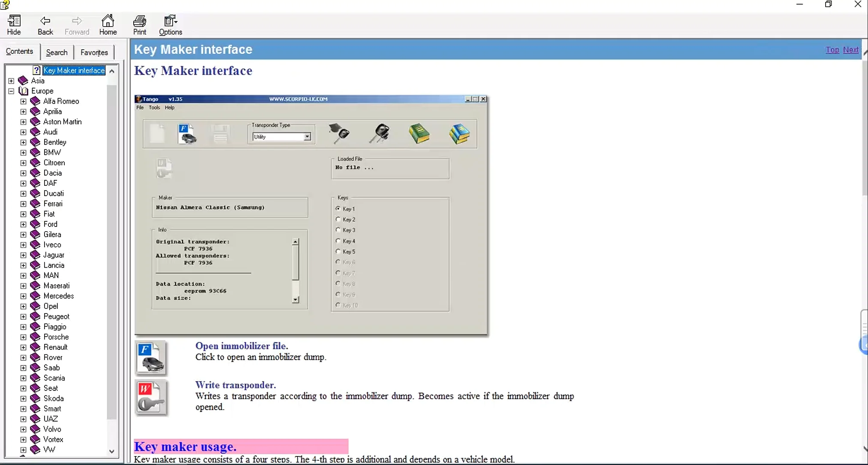Click the new file icon in toolbar
The height and width of the screenshot is (465, 868).
tap(157, 133)
